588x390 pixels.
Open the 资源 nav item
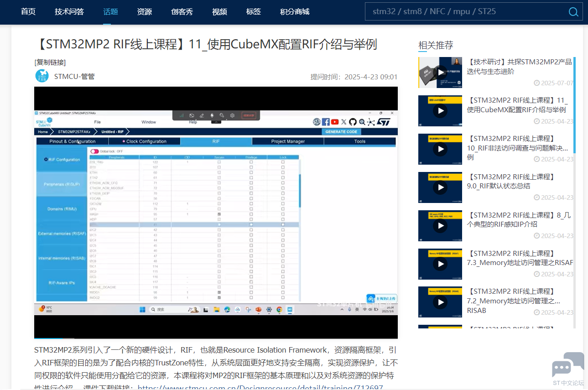(x=145, y=12)
